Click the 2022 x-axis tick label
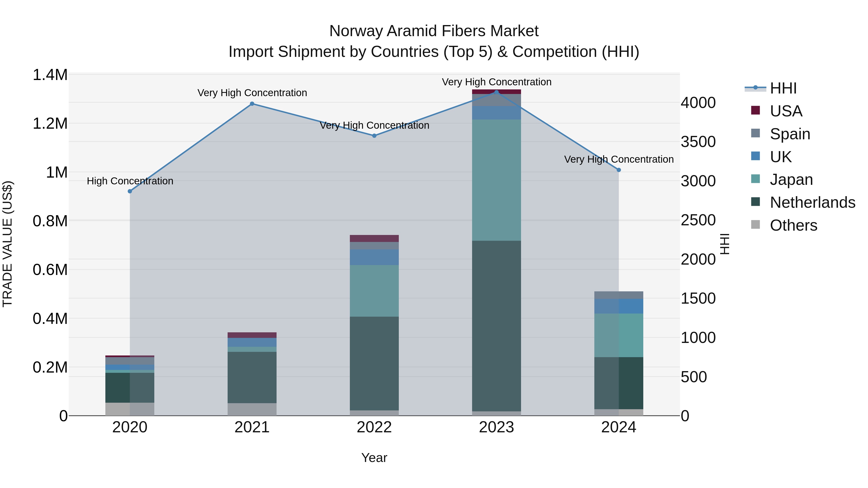The height and width of the screenshot is (488, 868). [374, 427]
